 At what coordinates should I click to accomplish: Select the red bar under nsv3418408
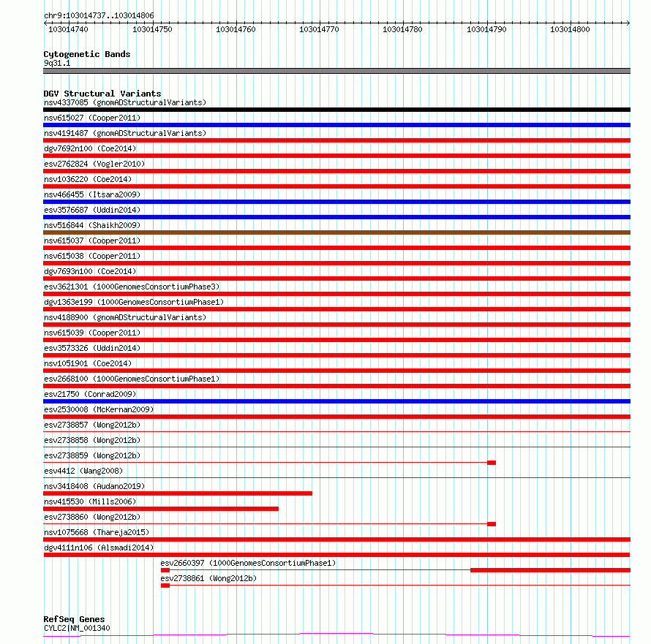point(178,493)
